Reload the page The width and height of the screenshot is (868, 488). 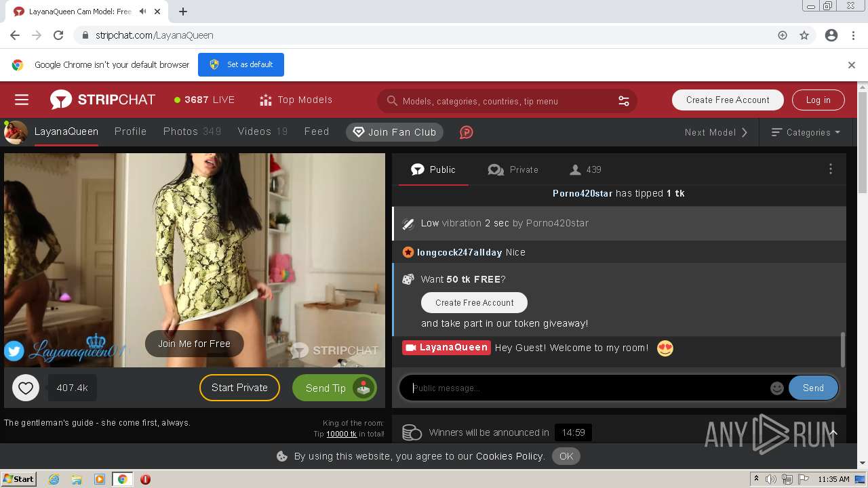click(x=58, y=35)
